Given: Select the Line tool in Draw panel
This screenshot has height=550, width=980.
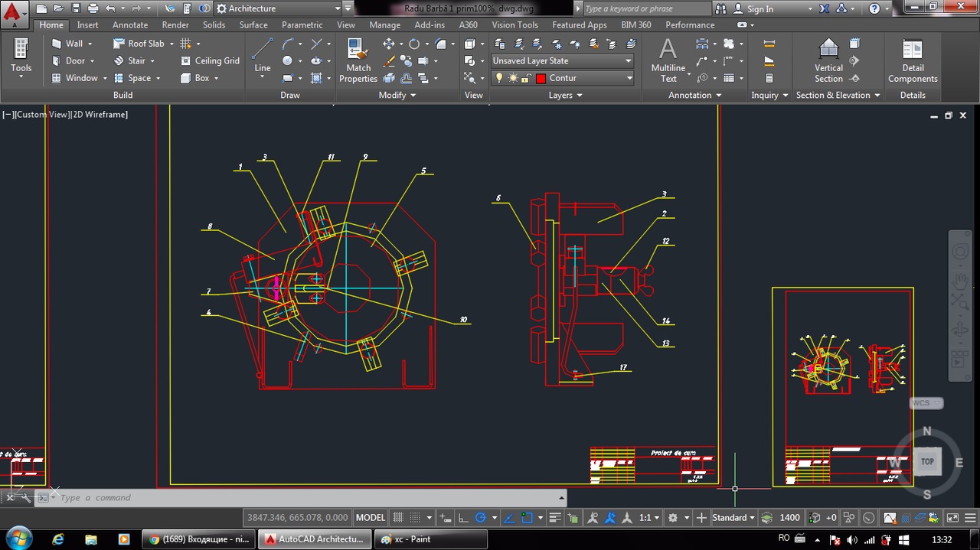Looking at the screenshot, I should point(261,54).
